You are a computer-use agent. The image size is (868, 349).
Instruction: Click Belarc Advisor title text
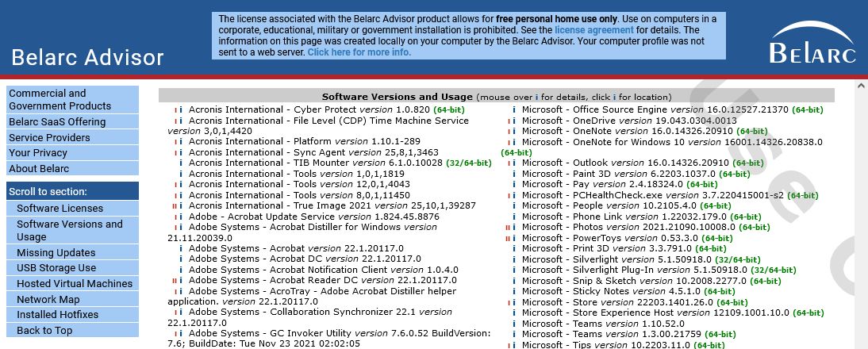tap(87, 58)
